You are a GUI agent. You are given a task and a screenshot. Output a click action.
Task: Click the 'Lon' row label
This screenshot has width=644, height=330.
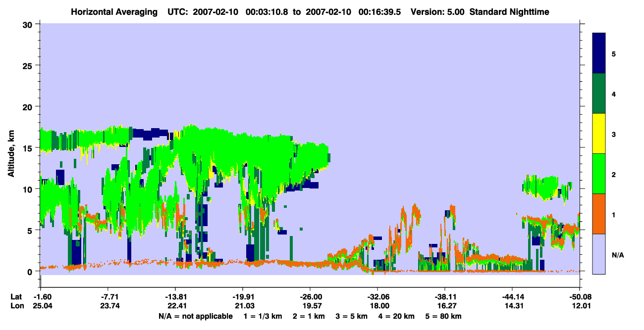coord(17,306)
